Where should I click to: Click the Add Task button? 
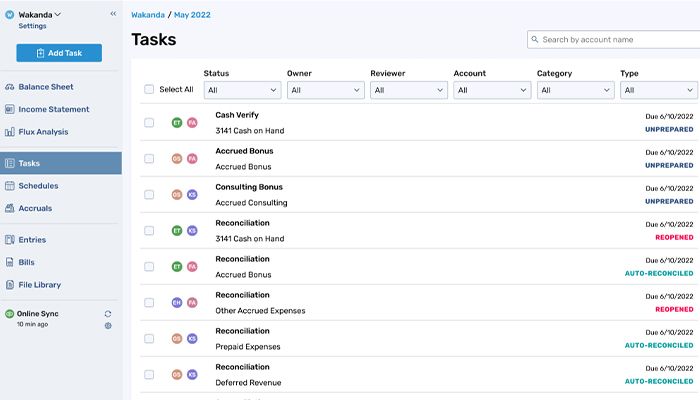59,53
